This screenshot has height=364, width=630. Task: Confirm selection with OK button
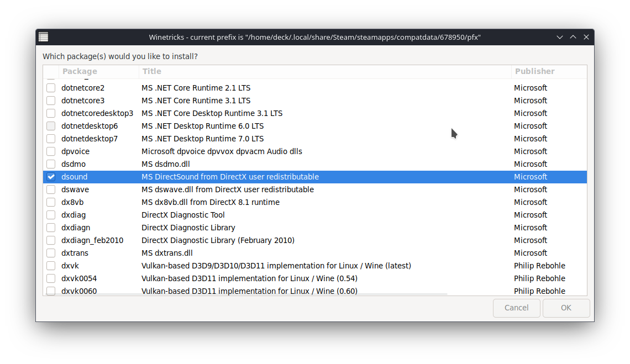(x=566, y=308)
